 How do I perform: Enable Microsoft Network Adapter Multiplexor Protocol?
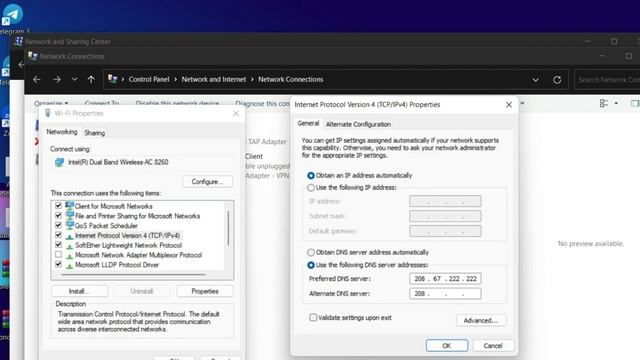pyautogui.click(x=58, y=254)
